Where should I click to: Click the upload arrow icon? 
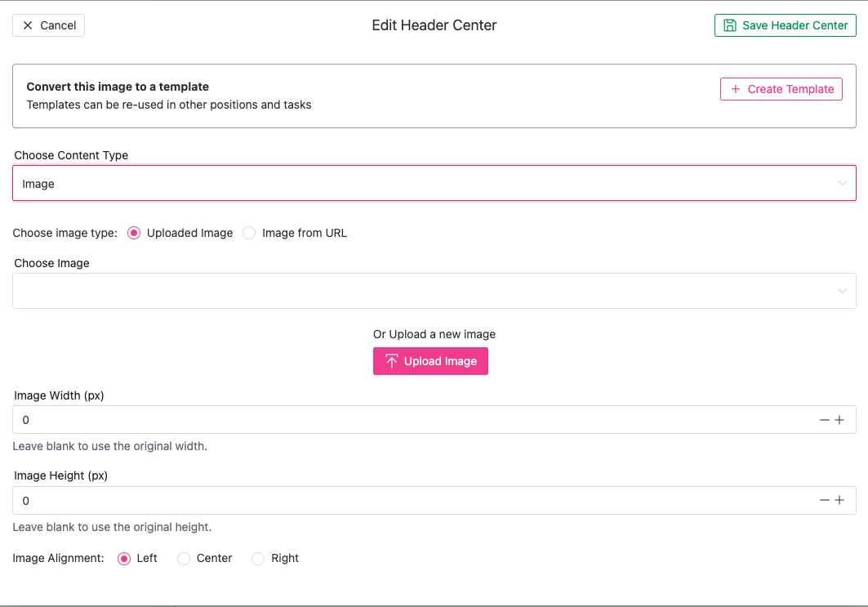coord(392,361)
